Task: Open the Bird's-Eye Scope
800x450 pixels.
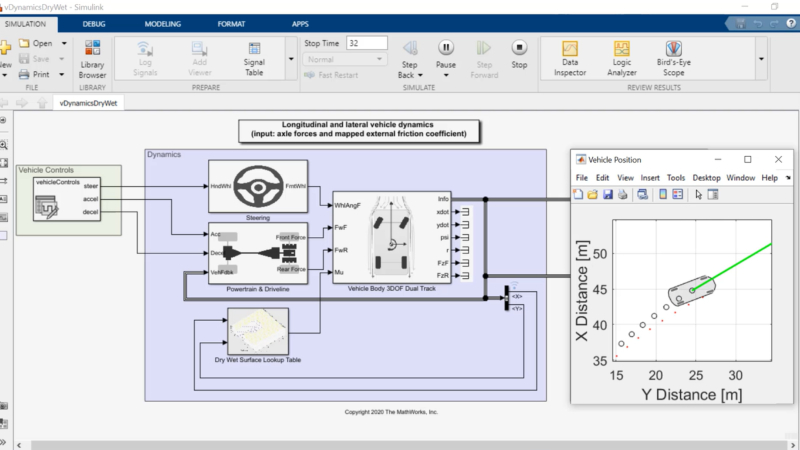Action: [674, 59]
